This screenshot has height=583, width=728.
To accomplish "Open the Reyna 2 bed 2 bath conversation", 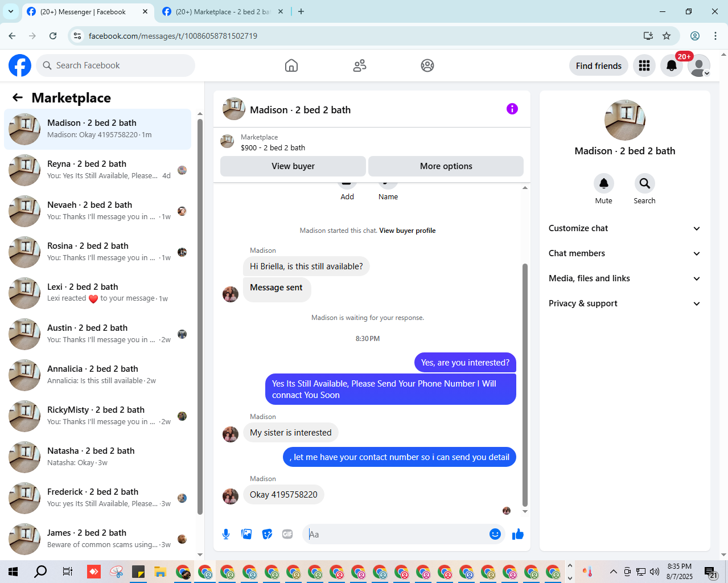I will click(x=98, y=170).
